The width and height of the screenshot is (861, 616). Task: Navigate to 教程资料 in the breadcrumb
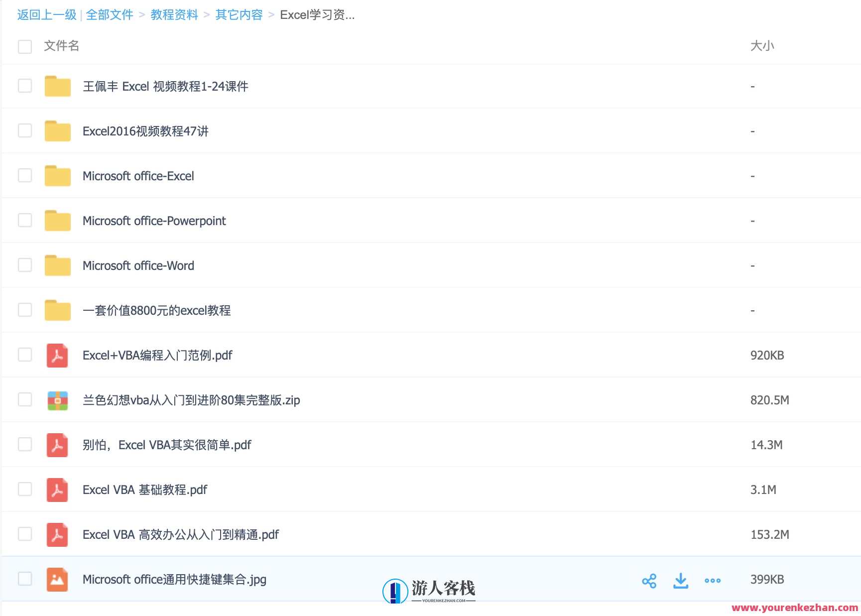tap(174, 14)
